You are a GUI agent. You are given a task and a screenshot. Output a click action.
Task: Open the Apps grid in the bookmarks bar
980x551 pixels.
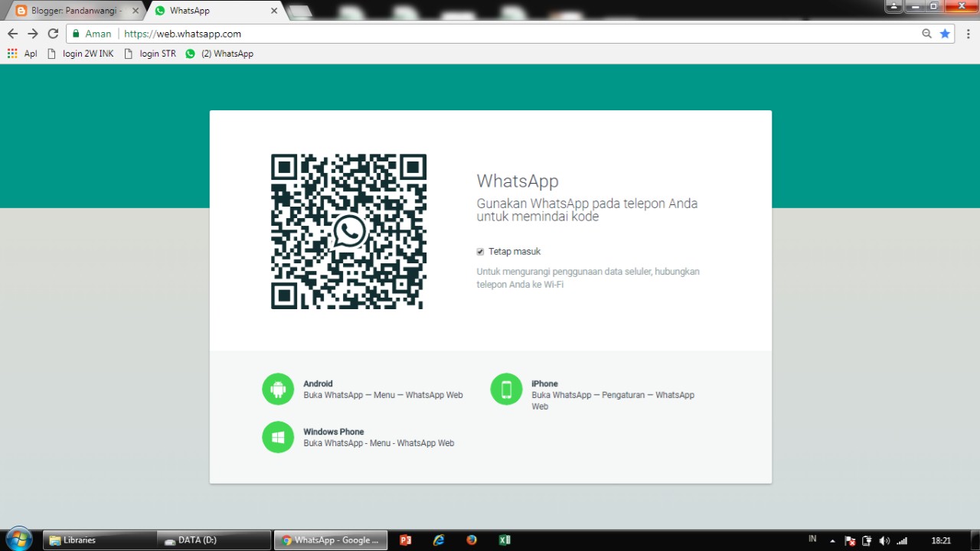pyautogui.click(x=12, y=54)
